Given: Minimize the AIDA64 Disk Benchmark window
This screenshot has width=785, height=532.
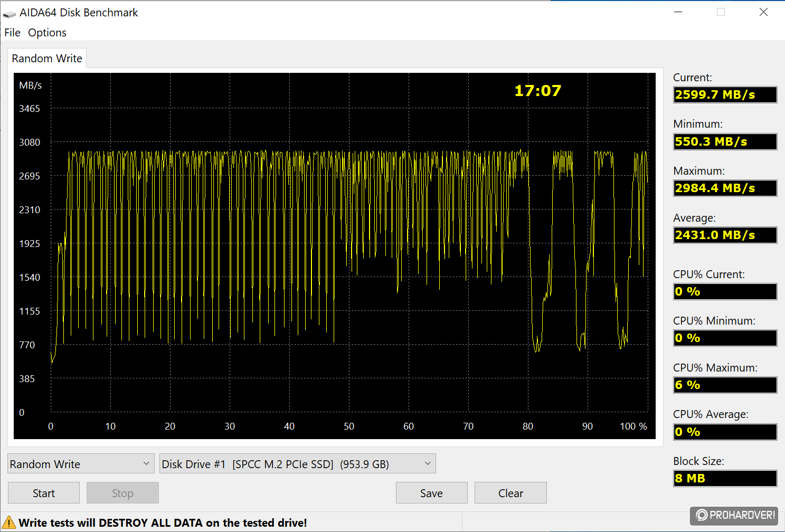Looking at the screenshot, I should coord(678,12).
